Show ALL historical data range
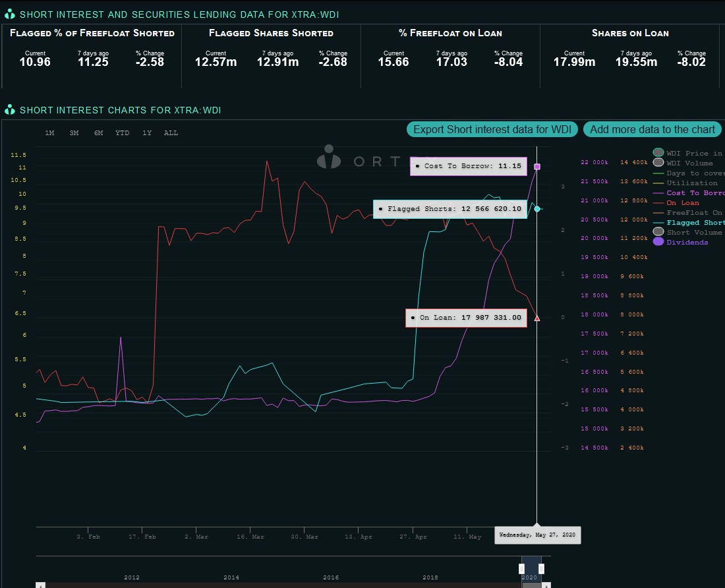Screen dimensions: 725x588 pyautogui.click(x=171, y=133)
